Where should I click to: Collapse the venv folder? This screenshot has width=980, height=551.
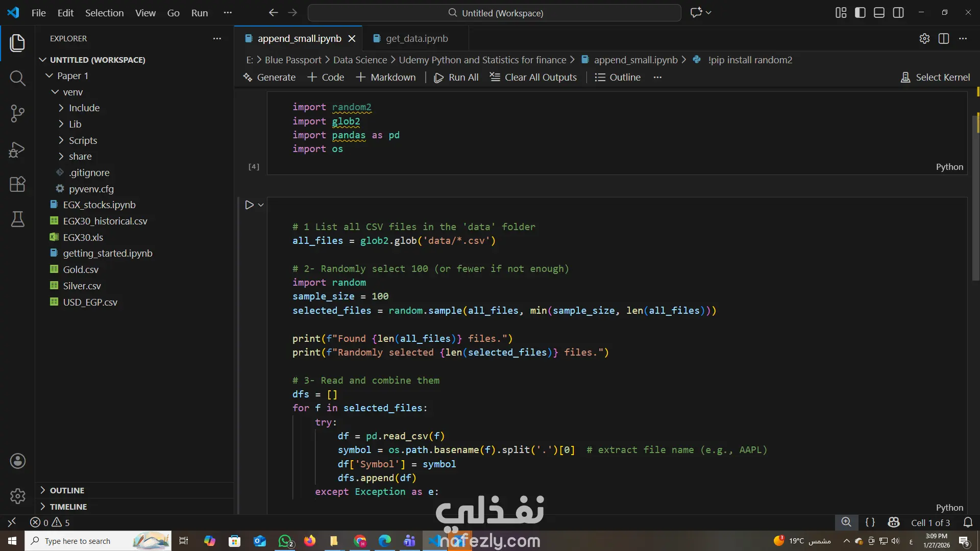(x=72, y=92)
